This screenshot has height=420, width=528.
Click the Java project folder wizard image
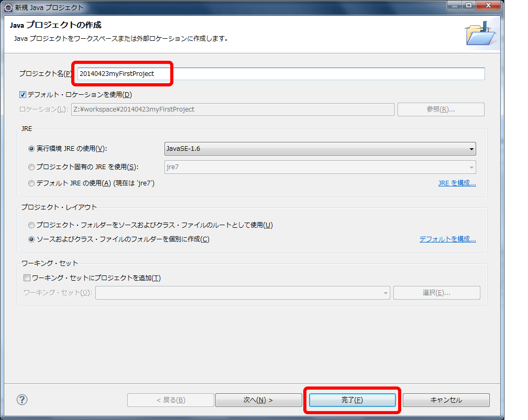480,34
